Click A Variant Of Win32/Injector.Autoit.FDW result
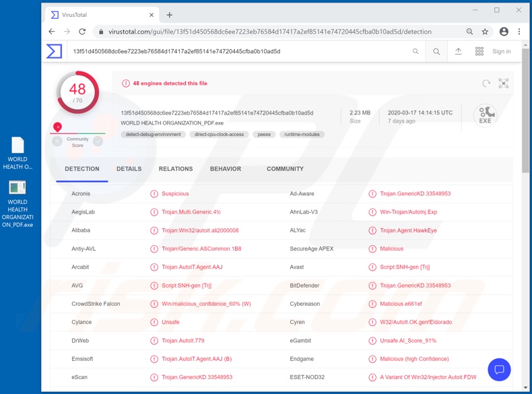 pyautogui.click(x=428, y=377)
